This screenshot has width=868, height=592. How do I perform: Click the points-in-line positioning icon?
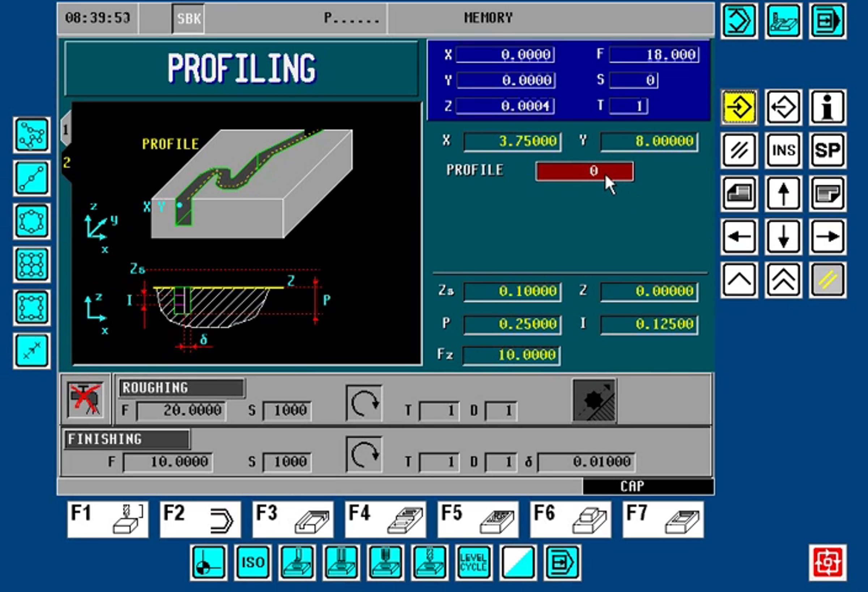tap(32, 178)
